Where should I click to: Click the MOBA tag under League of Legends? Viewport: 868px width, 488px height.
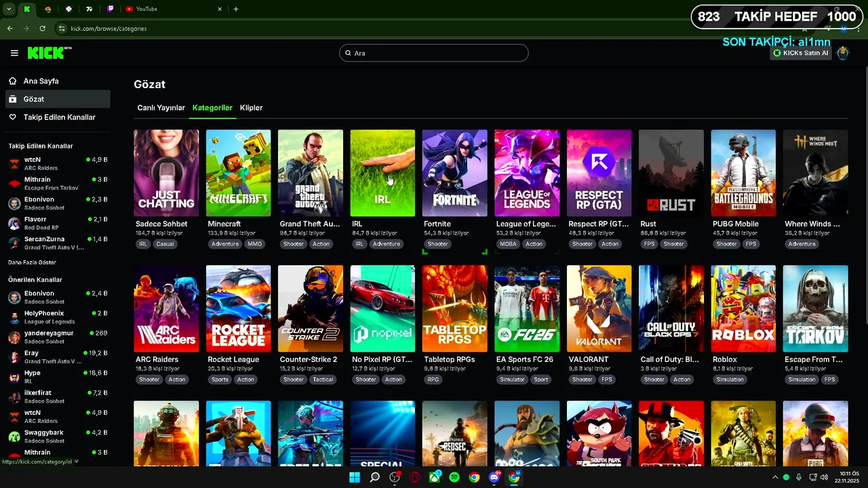(508, 244)
